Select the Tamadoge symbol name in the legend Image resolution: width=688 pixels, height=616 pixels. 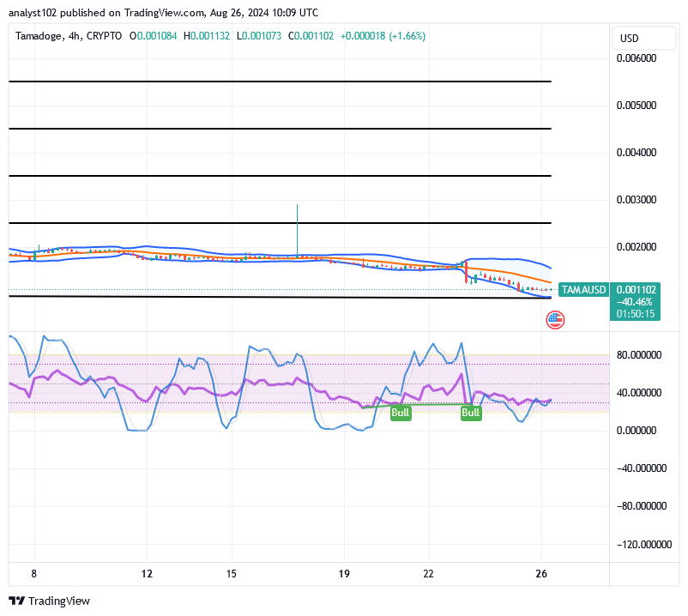click(x=38, y=37)
